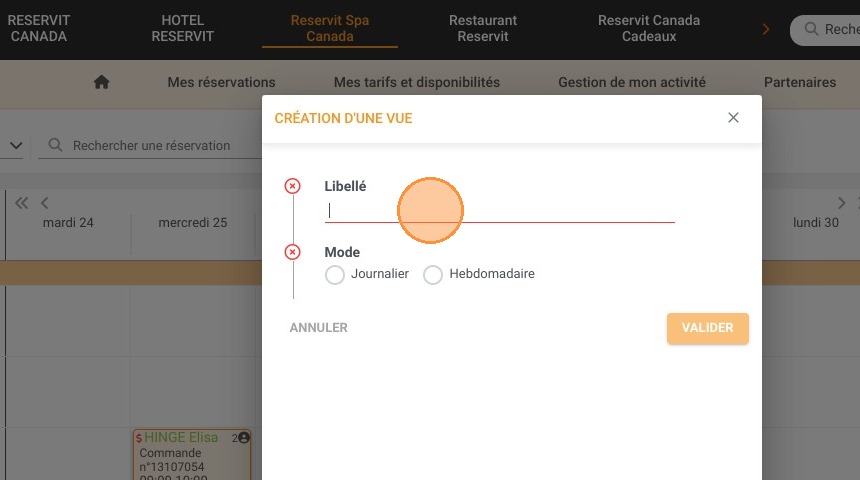
Task: Click the guest icon on HINGE Elisa booking
Action: [244, 437]
